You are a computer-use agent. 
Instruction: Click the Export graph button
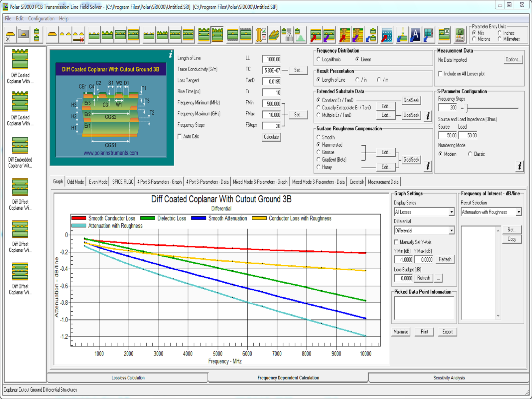[447, 332]
